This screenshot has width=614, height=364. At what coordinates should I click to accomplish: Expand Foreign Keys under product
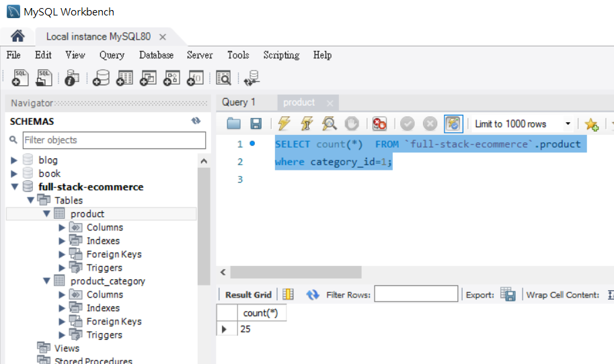click(x=62, y=254)
